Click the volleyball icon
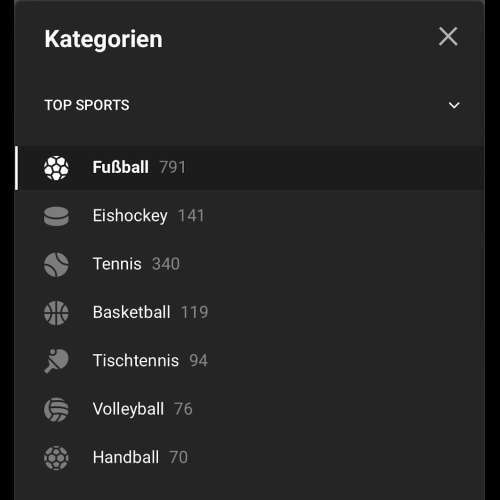The width and height of the screenshot is (500, 500). click(56, 410)
